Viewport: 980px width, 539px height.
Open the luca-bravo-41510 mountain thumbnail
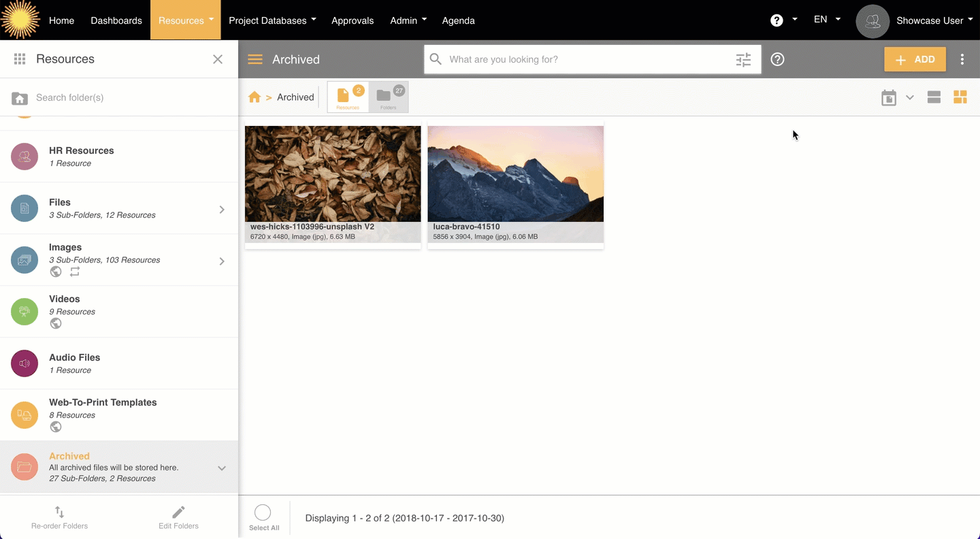point(515,174)
